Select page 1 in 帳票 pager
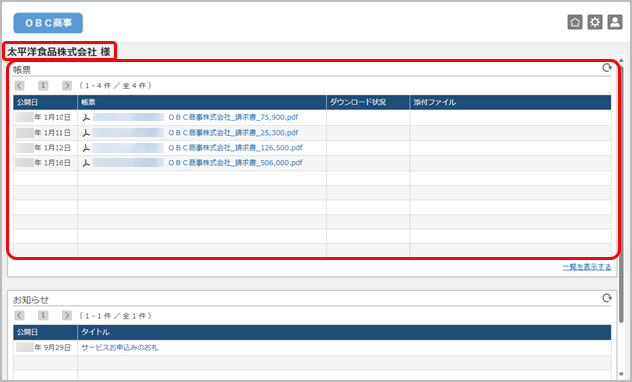This screenshot has width=632, height=382. [43, 85]
